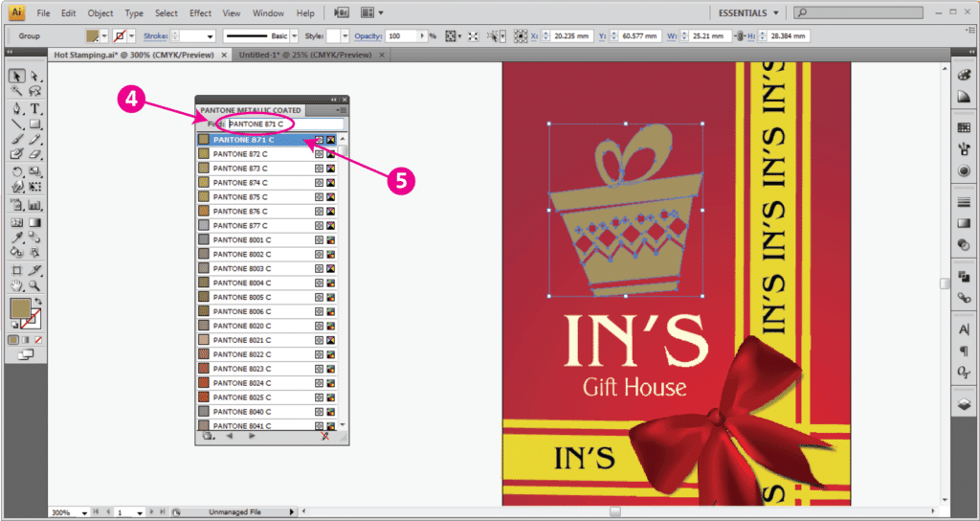Activate the Zoom magnifier tool
This screenshot has height=521, width=980.
pyautogui.click(x=35, y=285)
